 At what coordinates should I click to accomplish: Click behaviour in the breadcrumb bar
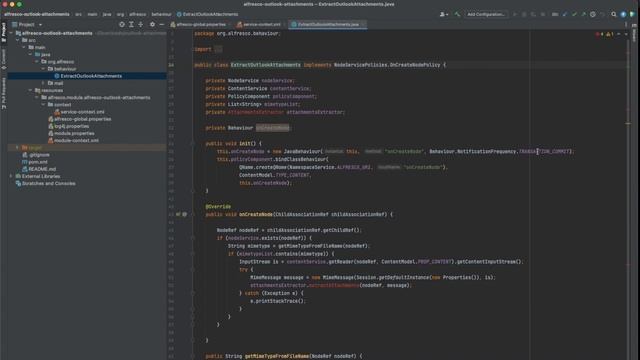tap(161, 14)
